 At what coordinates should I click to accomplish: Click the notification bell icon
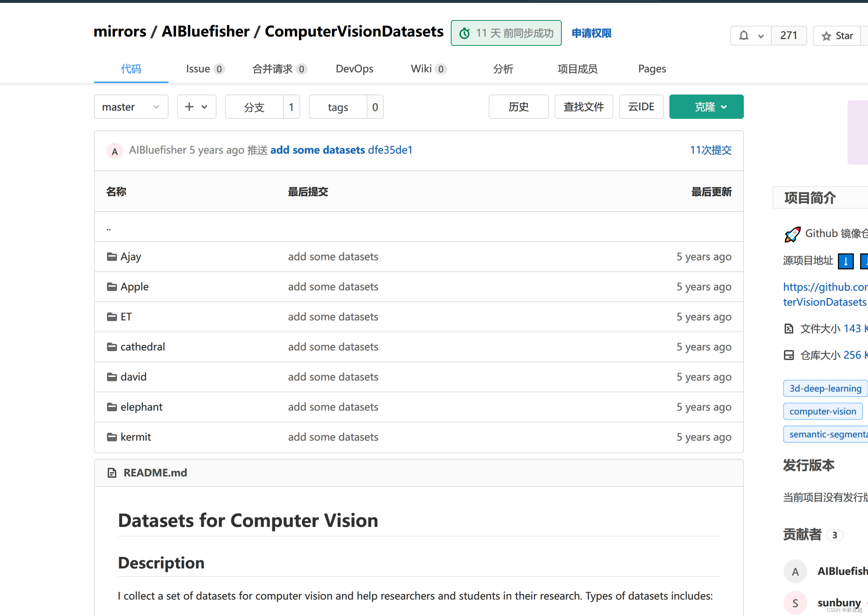click(x=743, y=36)
